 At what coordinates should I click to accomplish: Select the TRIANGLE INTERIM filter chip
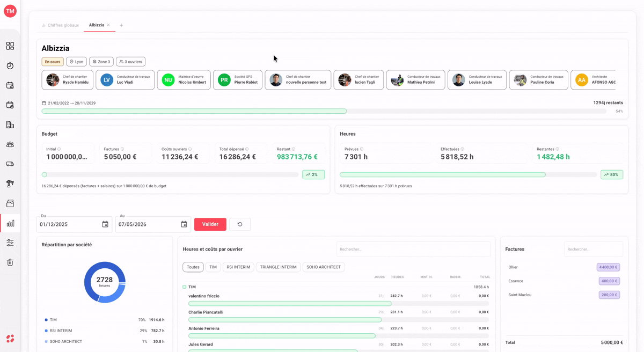pos(278,267)
